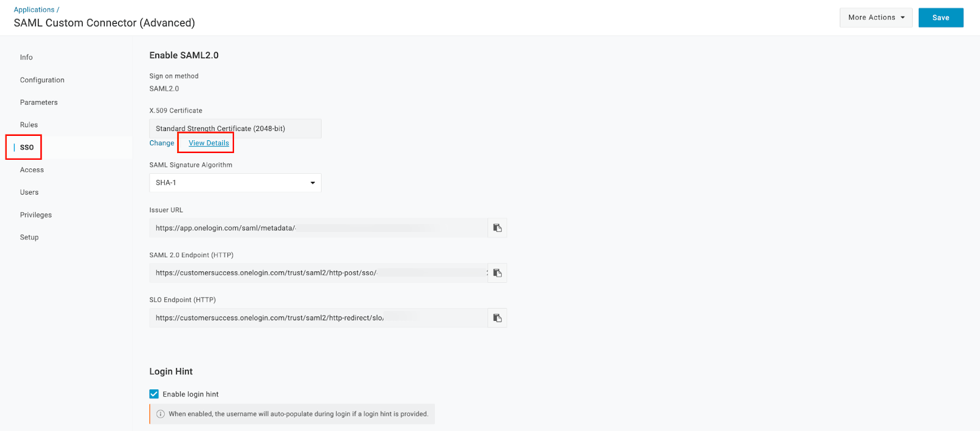Open the SAML Signature Algorithm dropdown
Image resolution: width=980 pixels, height=431 pixels.
[x=235, y=182]
